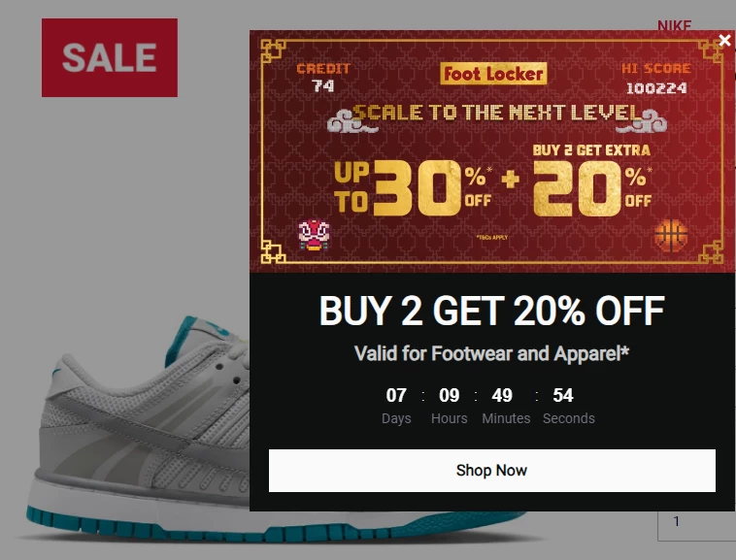Click the T&Cs APPLY fine print

(492, 238)
